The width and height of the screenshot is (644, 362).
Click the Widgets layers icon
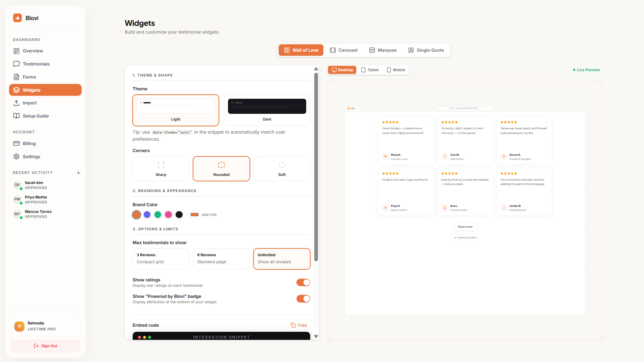pyautogui.click(x=16, y=90)
